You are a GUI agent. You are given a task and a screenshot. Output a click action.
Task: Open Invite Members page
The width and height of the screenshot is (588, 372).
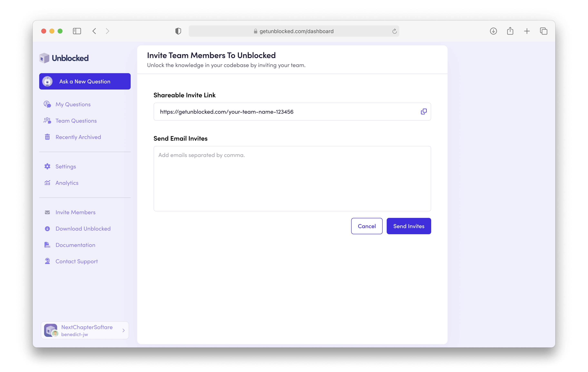[x=76, y=212]
